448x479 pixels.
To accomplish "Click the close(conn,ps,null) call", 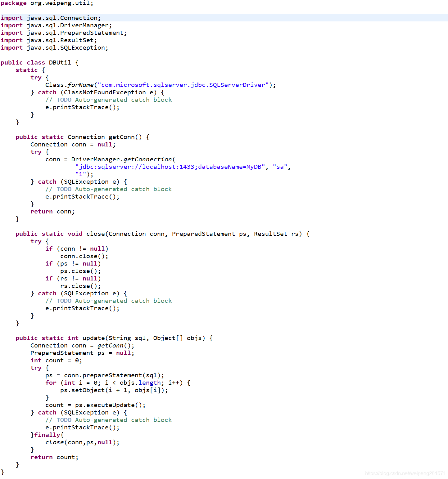I will 82,442.
